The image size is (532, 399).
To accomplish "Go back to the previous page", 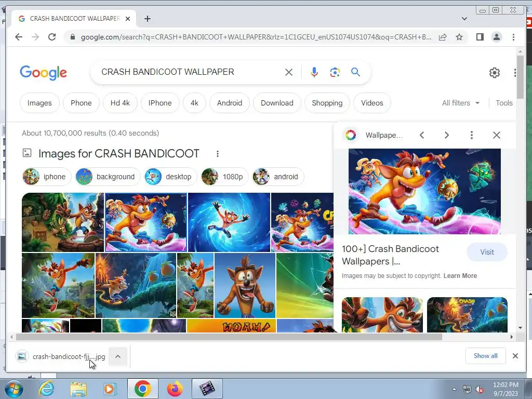I will pyautogui.click(x=19, y=37).
